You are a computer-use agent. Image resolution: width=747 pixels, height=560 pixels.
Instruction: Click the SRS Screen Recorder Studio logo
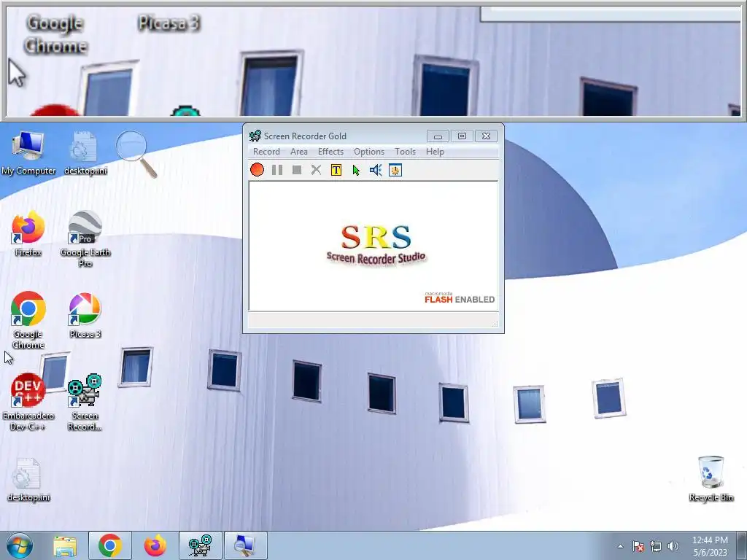click(x=376, y=245)
